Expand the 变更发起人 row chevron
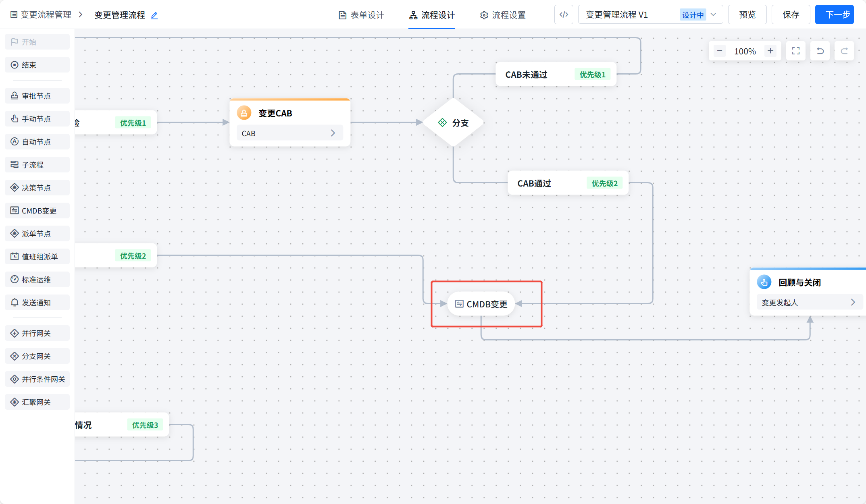Image resolution: width=866 pixels, height=504 pixels. coord(853,303)
